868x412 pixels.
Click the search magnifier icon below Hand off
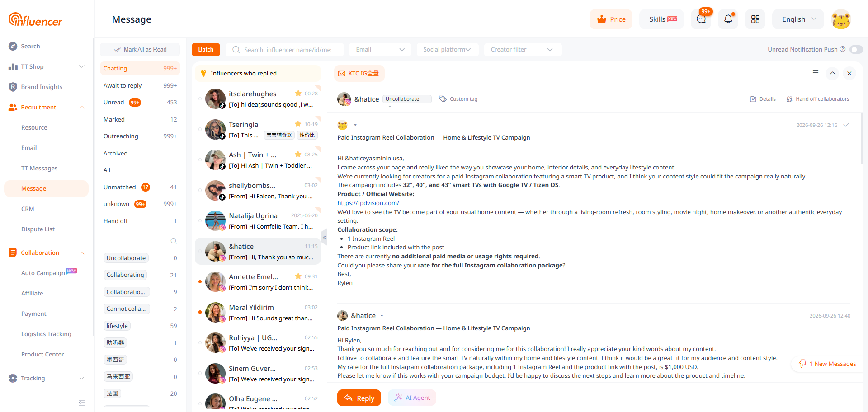174,241
